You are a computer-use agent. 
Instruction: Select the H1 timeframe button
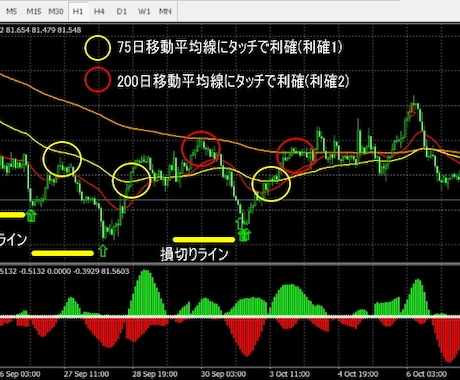pos(78,12)
